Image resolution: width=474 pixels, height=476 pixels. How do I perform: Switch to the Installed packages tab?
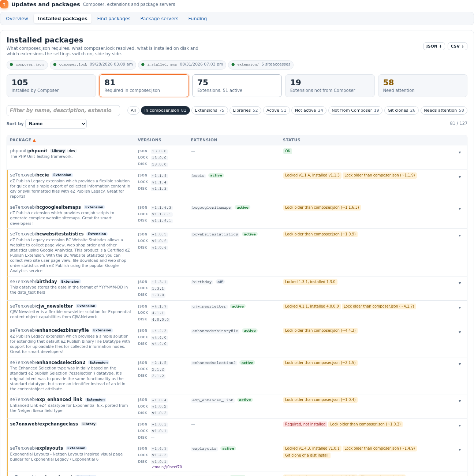pos(63,19)
